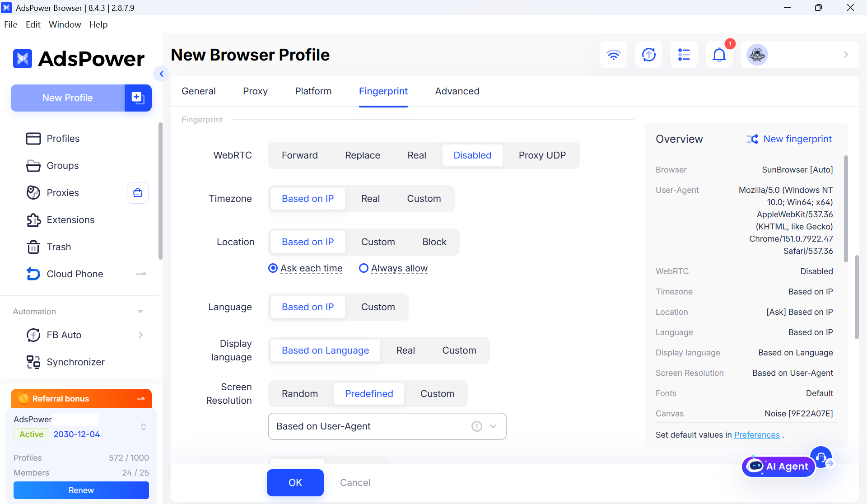
Task: Expand the user profile chevron
Action: click(846, 55)
